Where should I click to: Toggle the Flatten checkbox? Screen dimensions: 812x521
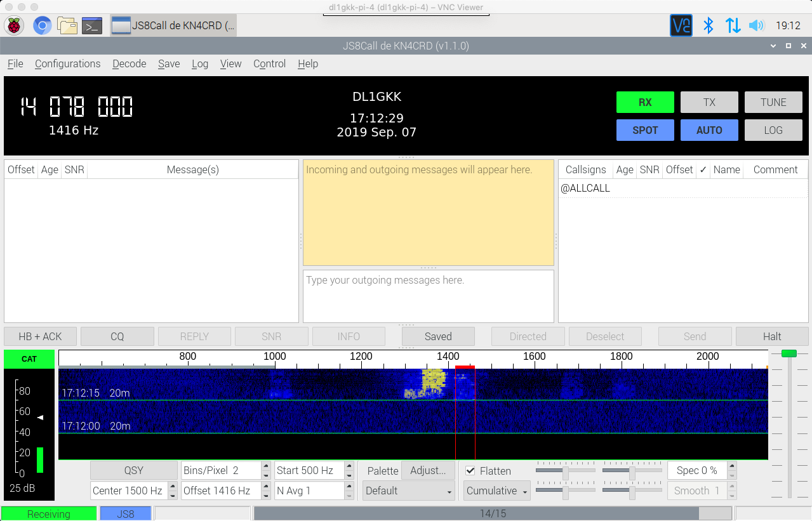[x=470, y=471]
